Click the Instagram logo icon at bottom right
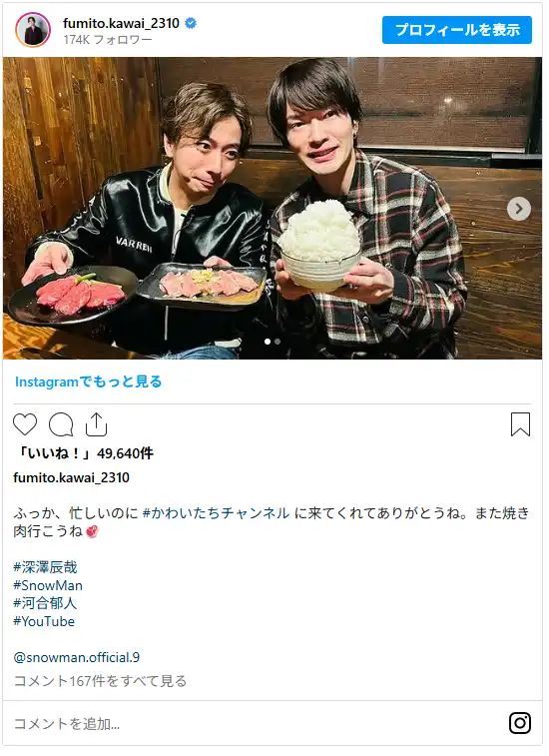549x756 pixels. point(520,723)
